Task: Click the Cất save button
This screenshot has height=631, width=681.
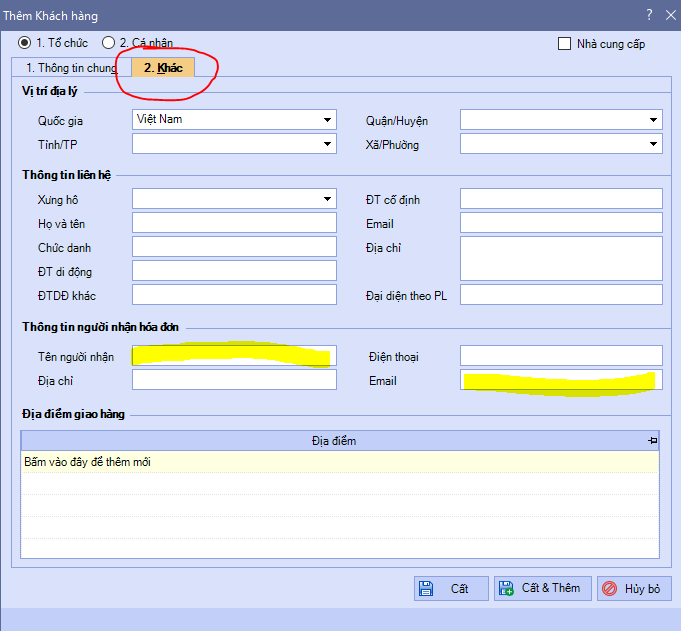Action: click(451, 588)
